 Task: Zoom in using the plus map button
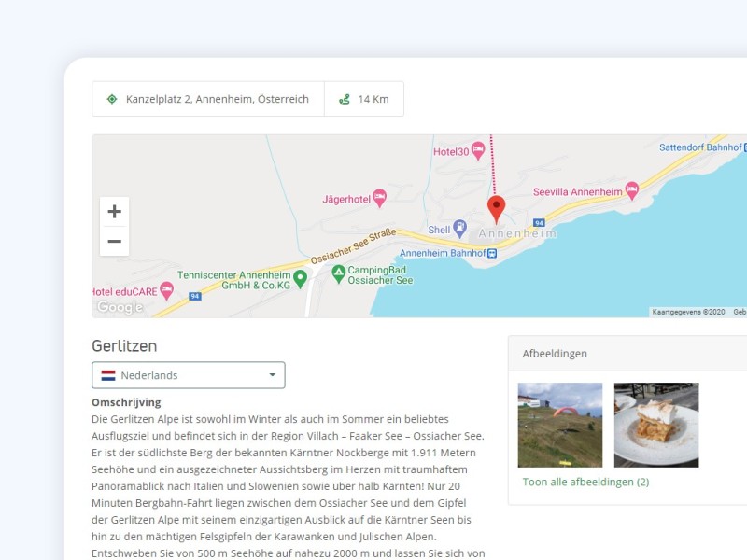[x=114, y=211]
